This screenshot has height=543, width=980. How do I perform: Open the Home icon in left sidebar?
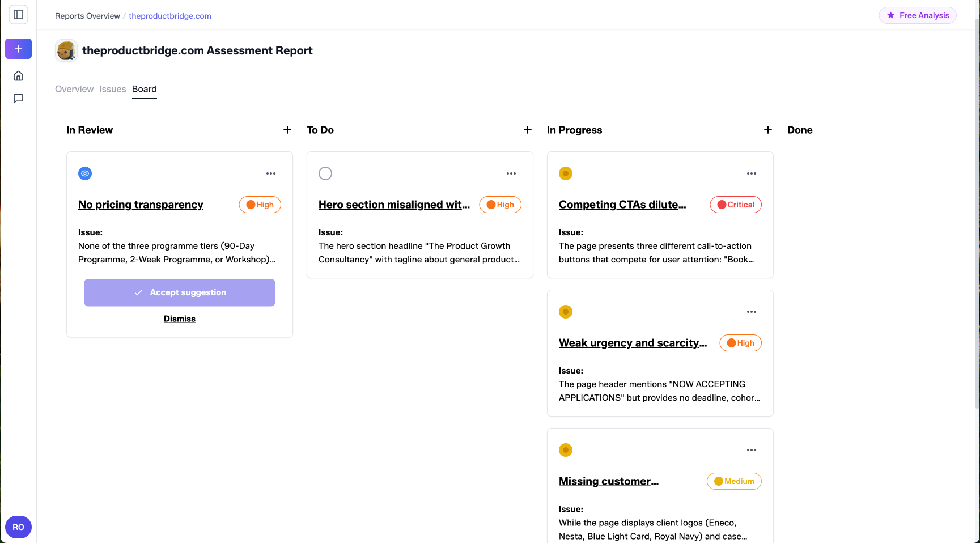18,75
